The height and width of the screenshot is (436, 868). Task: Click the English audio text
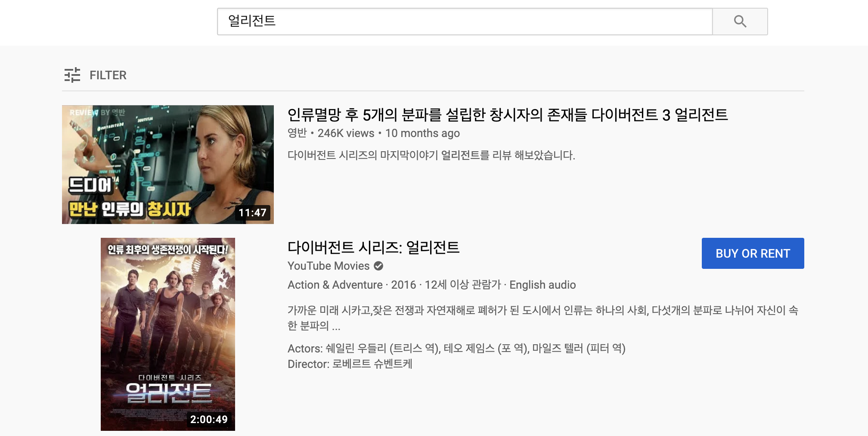(x=542, y=285)
